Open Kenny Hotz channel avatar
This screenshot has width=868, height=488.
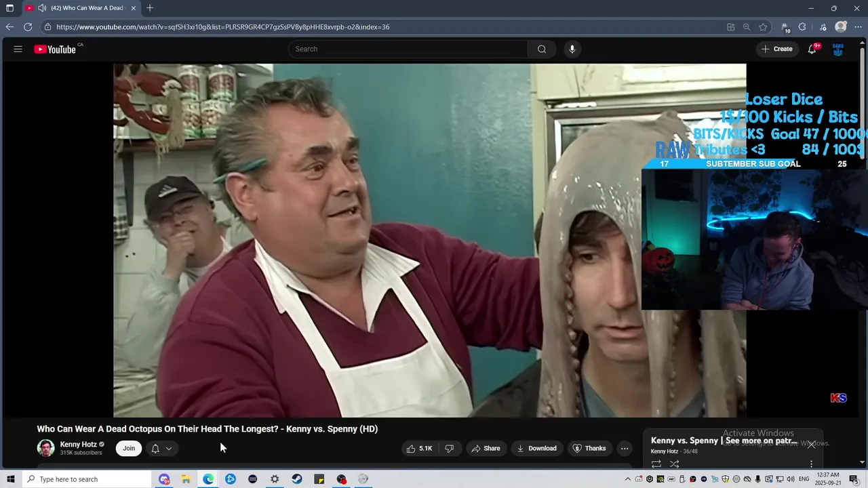[x=45, y=448]
